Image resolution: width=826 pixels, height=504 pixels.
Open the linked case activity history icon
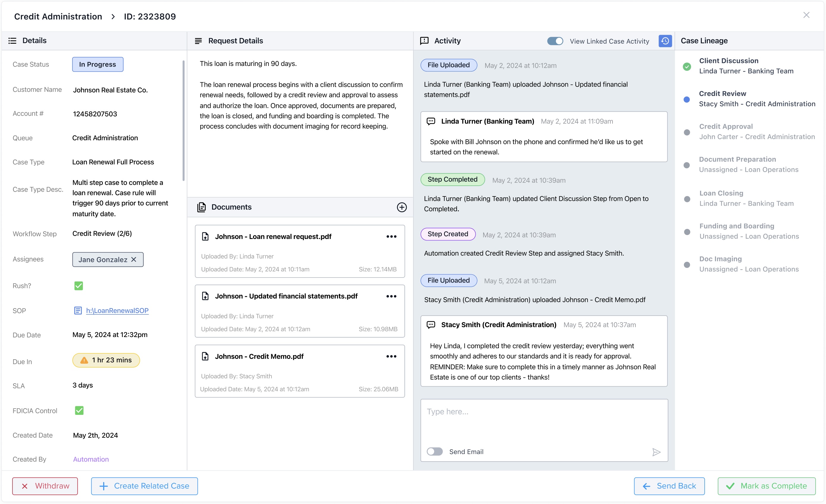pos(665,41)
